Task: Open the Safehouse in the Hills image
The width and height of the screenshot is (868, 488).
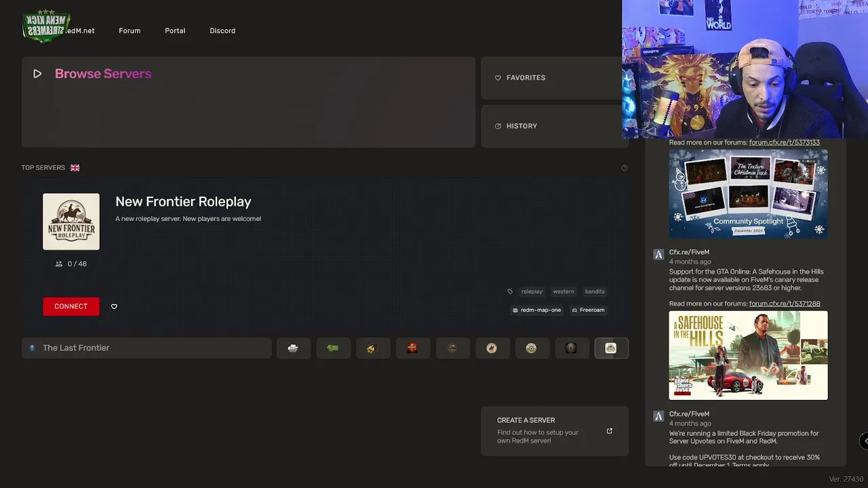Action: click(x=748, y=355)
